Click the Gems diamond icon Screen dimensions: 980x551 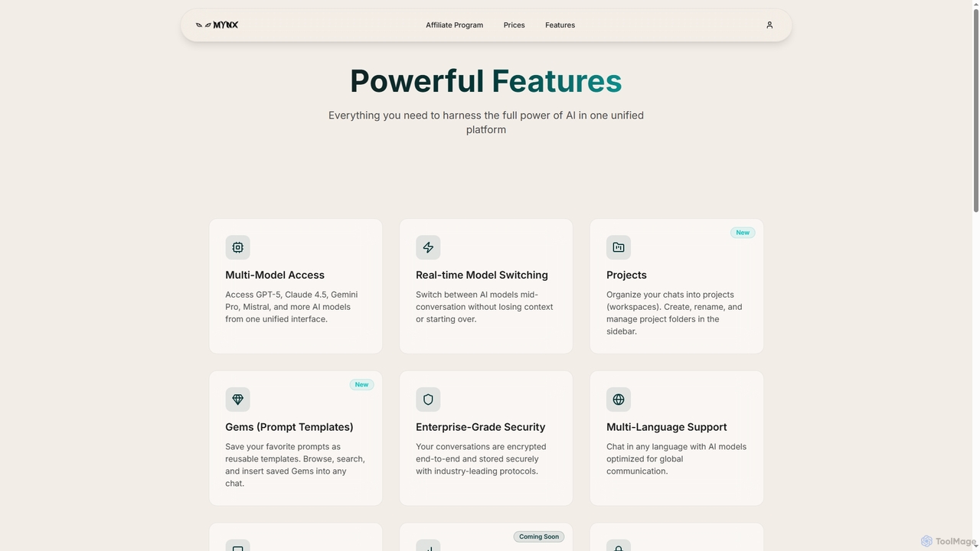pyautogui.click(x=237, y=399)
